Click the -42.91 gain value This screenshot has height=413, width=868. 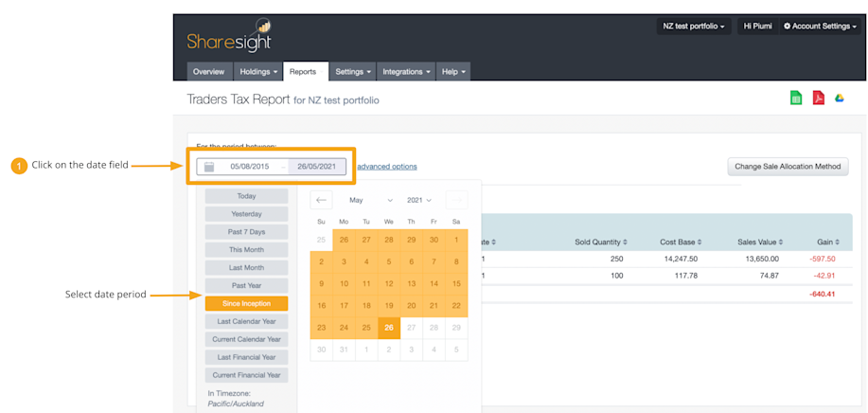[x=824, y=275]
